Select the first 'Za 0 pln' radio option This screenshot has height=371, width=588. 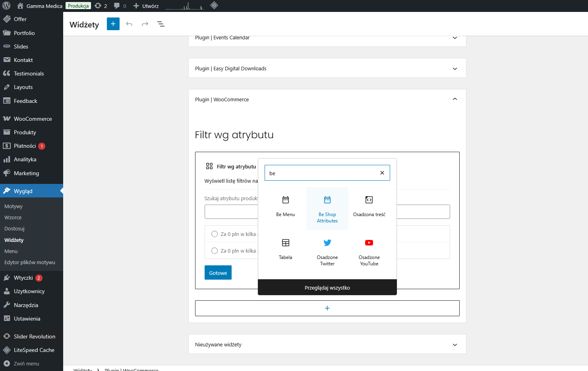coord(215,234)
